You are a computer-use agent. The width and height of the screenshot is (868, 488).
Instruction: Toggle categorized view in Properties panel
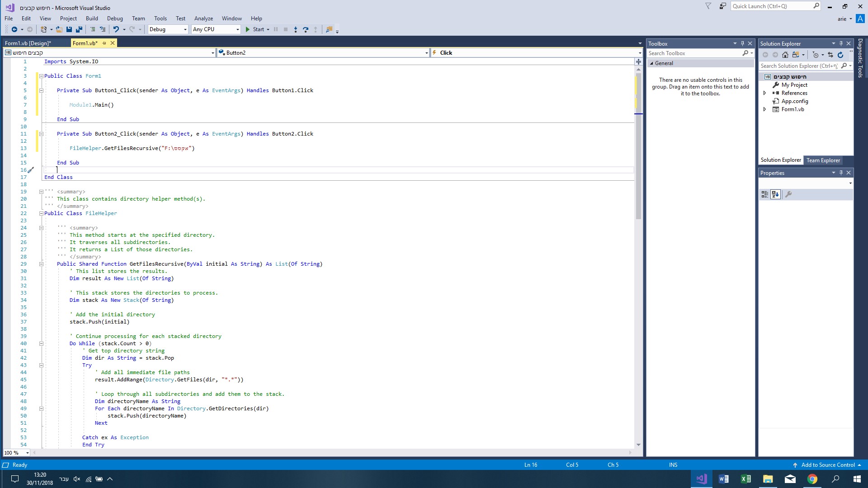pos(764,194)
